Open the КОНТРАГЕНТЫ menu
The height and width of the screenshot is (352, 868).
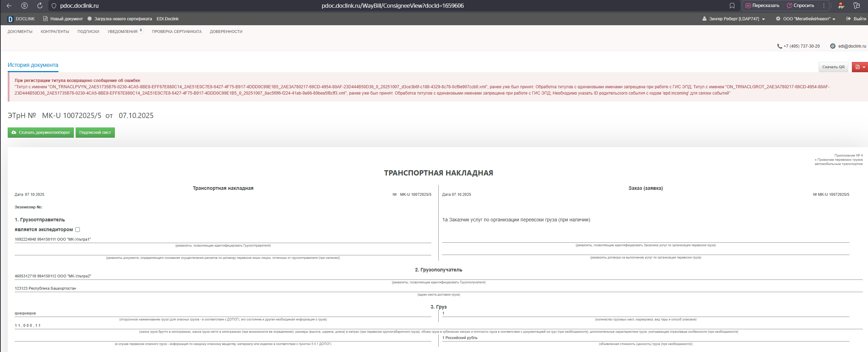pyautogui.click(x=55, y=32)
